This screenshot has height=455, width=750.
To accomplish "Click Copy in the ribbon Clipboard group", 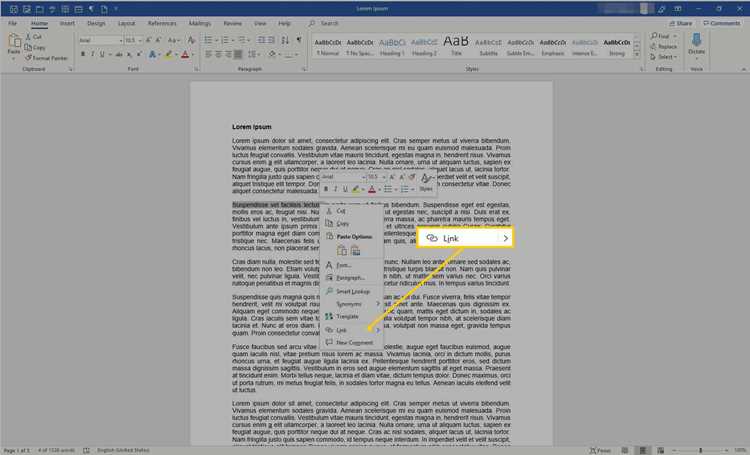I will [35, 47].
